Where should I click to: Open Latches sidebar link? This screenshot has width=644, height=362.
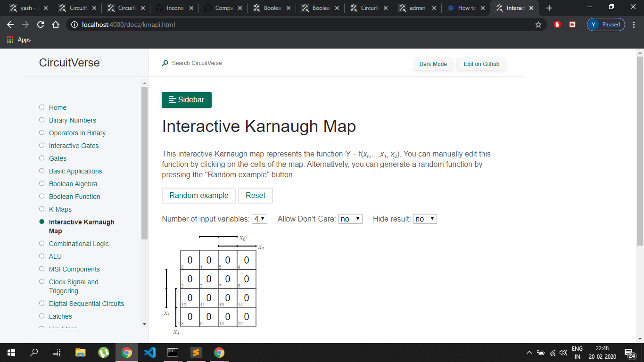60,316
